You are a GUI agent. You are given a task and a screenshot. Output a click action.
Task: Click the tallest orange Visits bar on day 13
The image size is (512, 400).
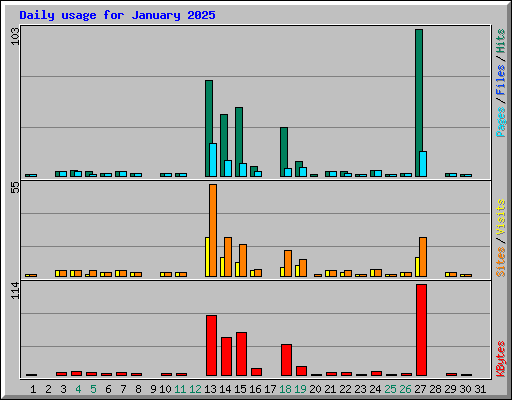pos(213,230)
